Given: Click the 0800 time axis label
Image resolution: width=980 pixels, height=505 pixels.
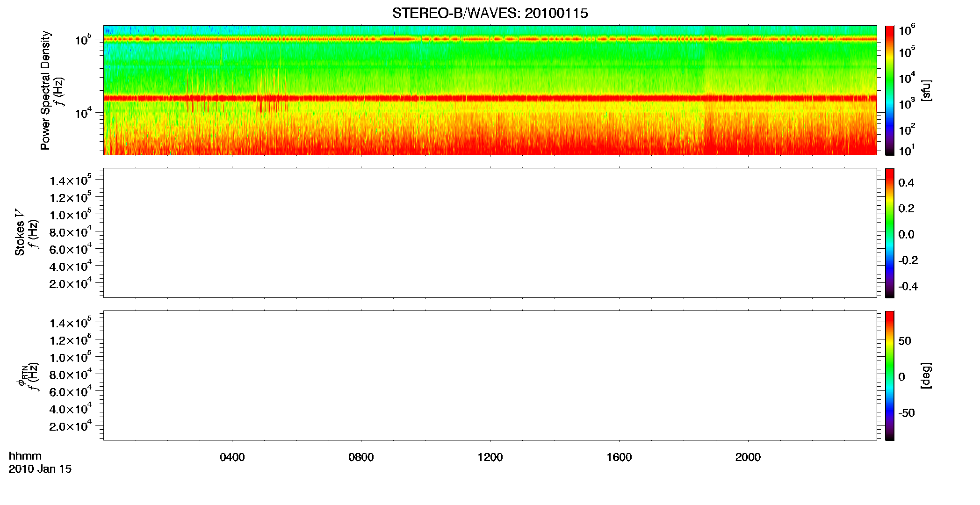Looking at the screenshot, I should point(361,457).
